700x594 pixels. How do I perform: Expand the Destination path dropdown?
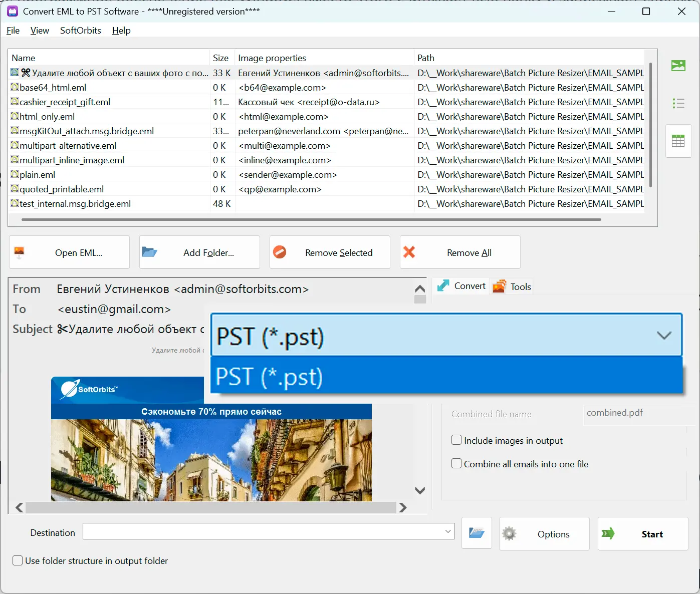point(448,531)
